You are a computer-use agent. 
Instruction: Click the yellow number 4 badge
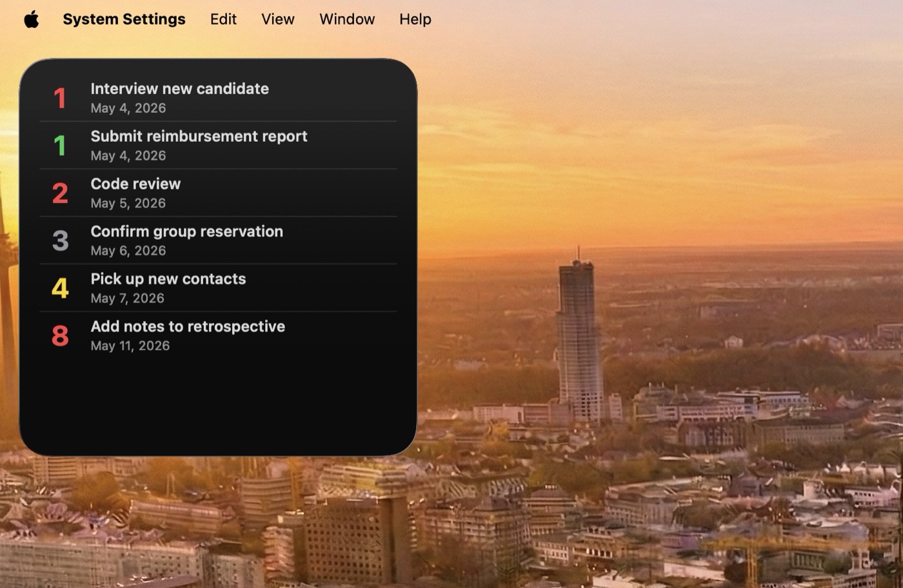point(60,288)
